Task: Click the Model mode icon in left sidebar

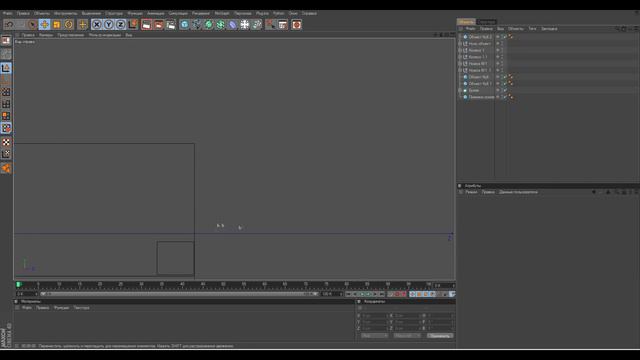Action: click(x=6, y=68)
